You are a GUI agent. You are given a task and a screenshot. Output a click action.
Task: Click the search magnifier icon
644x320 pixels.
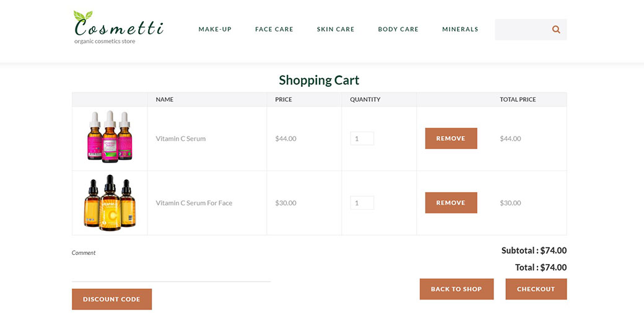coord(556,29)
